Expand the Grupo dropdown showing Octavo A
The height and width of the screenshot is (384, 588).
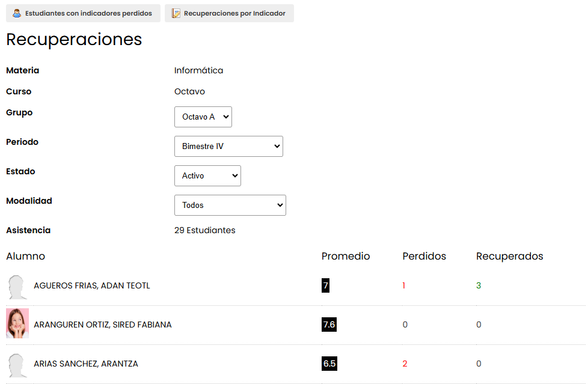click(x=203, y=117)
